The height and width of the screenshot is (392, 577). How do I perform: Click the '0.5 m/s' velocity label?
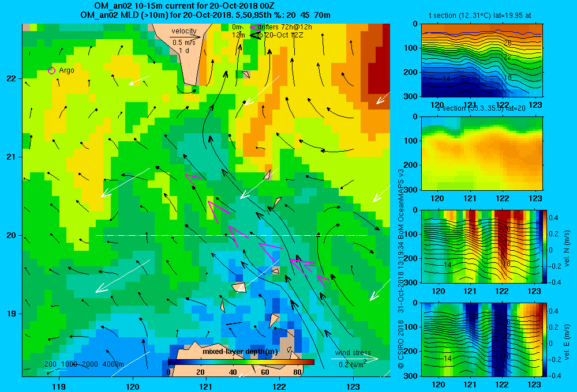coord(184,43)
